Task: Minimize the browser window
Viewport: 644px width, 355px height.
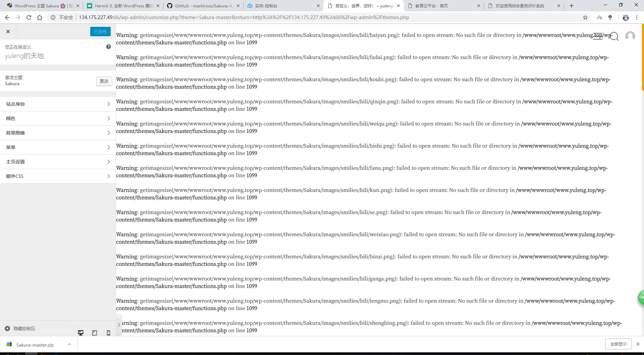Action: click(605, 5)
